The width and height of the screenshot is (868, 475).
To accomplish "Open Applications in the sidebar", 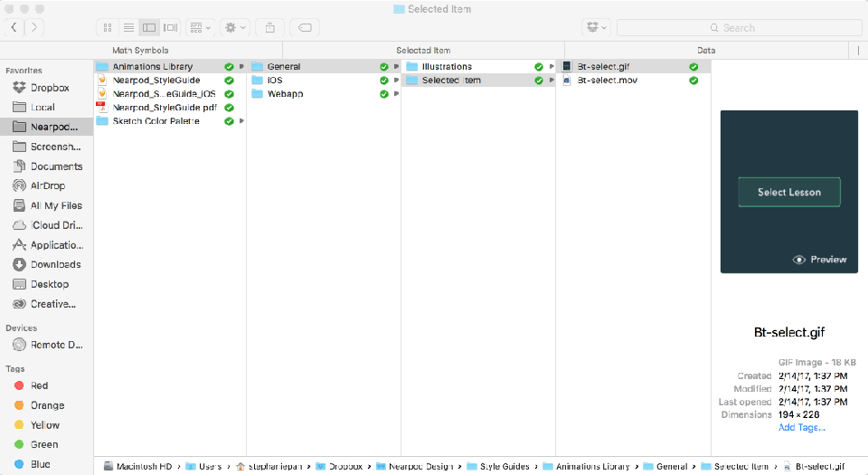I will tap(46, 244).
